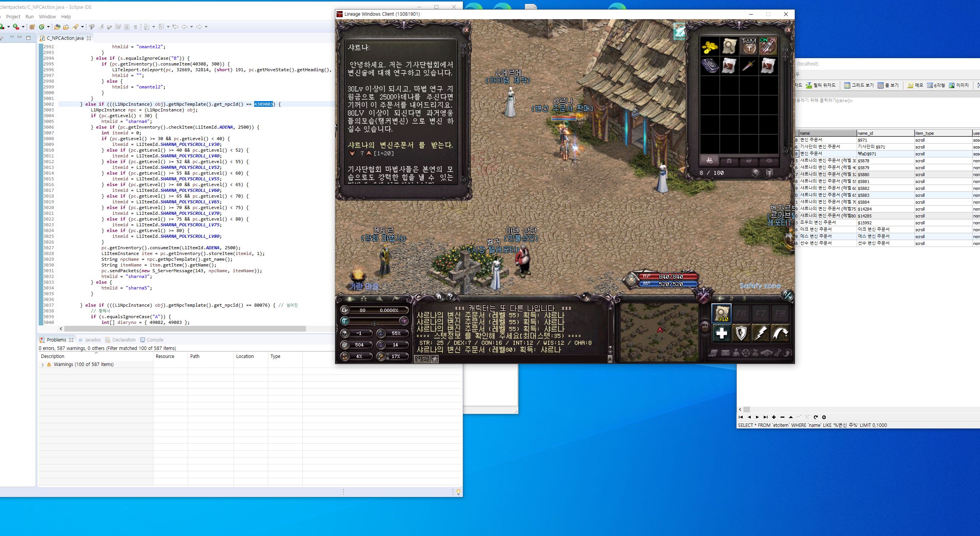
Task: Close the C_NPCAction.java editor tab
Action: click(89, 38)
